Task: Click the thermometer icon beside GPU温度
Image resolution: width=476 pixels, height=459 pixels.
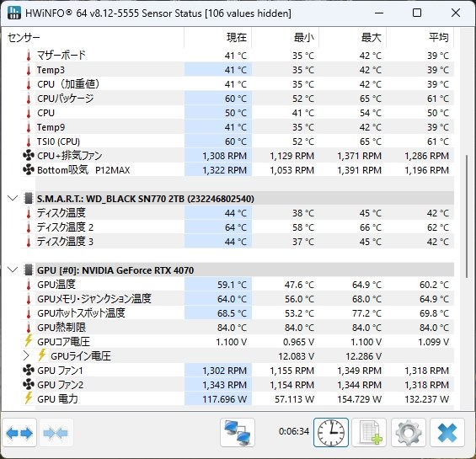Action: 29,285
